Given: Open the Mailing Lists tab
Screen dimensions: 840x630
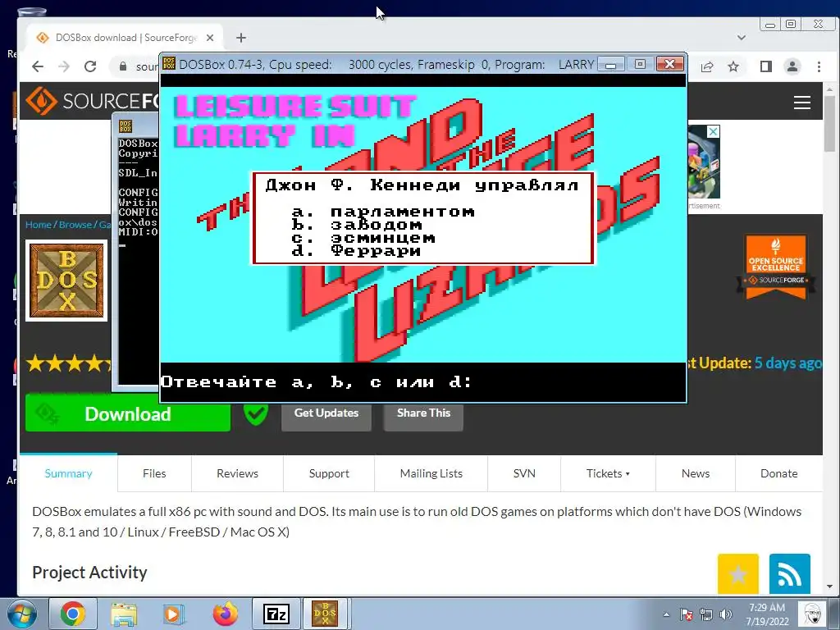Looking at the screenshot, I should 431,473.
